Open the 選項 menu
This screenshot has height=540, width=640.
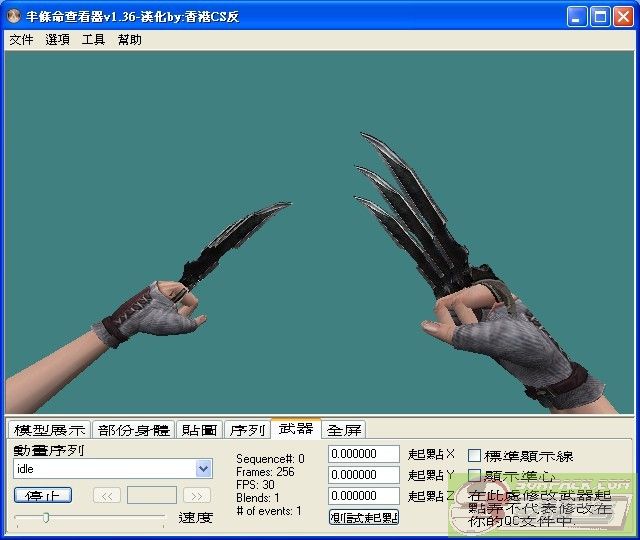(x=57, y=40)
